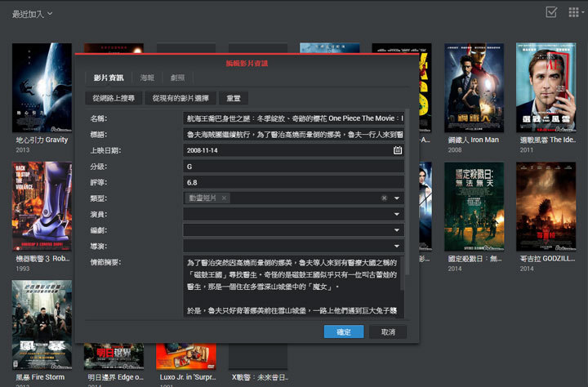Viewport: 588px width, 387px height.
Task: Toggle multi-select mode checkmark icon
Action: (551, 12)
